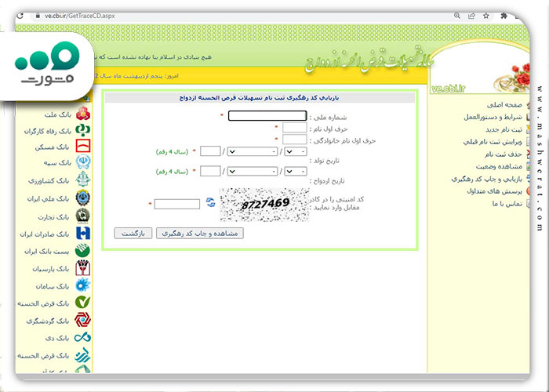Open حذف ثبت نام menu item

504,154
